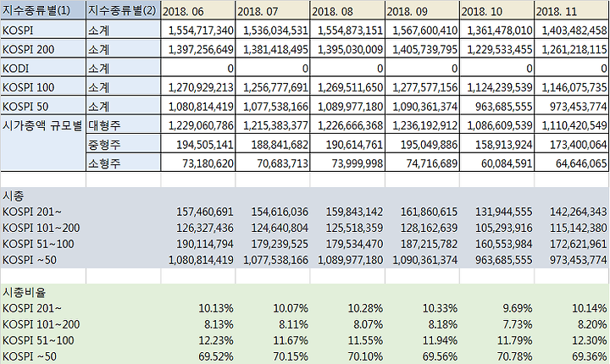Click the 2018. 06 column header
Screen dimensions: 610x364
(x=198, y=10)
